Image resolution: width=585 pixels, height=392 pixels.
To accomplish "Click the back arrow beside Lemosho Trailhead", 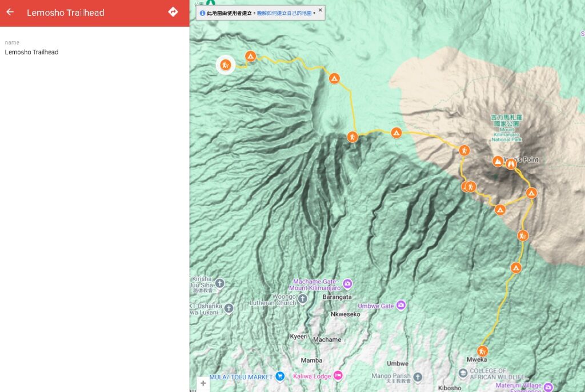I will tap(10, 12).
